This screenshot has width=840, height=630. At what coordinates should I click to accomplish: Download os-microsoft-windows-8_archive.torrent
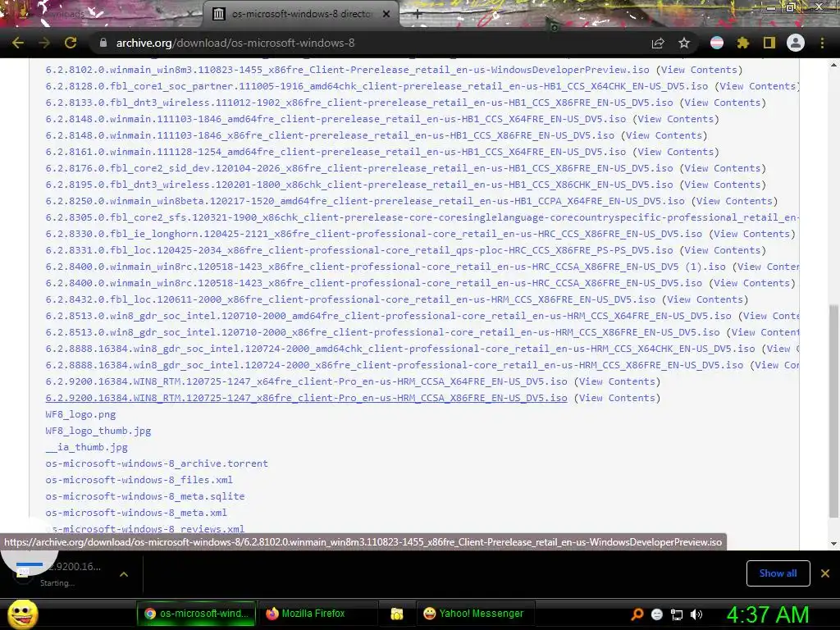pos(157,463)
